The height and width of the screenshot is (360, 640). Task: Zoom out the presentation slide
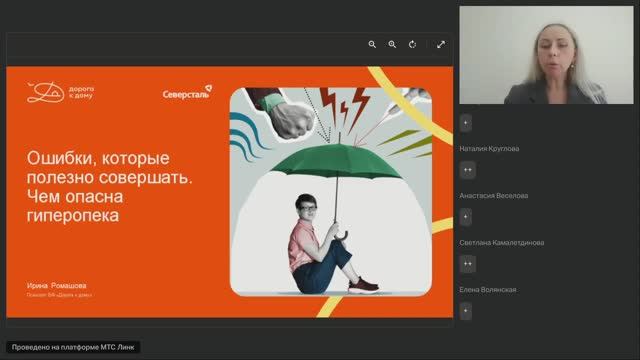point(372,44)
